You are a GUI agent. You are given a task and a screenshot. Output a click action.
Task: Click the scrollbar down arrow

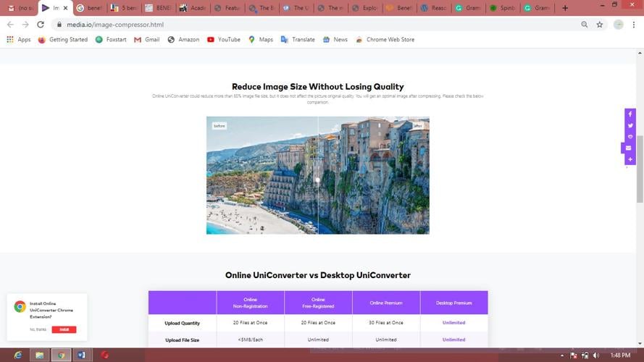click(x=640, y=343)
